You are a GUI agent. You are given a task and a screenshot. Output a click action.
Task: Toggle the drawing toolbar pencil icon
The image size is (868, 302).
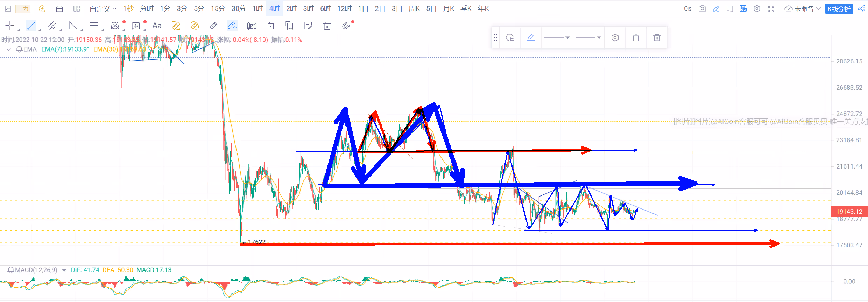(x=716, y=9)
